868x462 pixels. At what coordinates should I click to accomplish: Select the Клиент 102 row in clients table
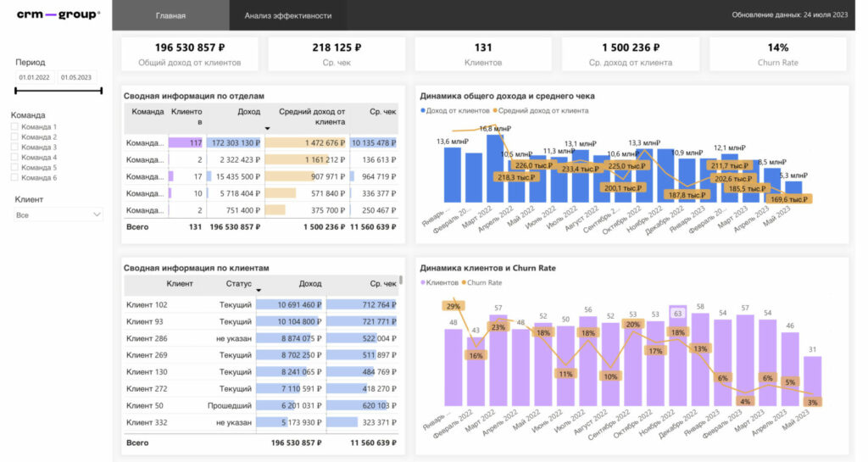(262, 305)
